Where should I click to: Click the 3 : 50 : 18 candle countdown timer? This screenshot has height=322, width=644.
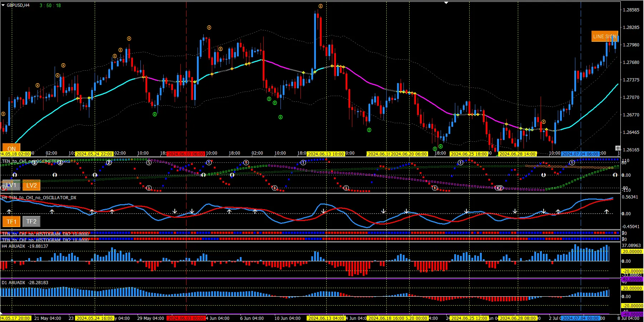click(x=50, y=5)
